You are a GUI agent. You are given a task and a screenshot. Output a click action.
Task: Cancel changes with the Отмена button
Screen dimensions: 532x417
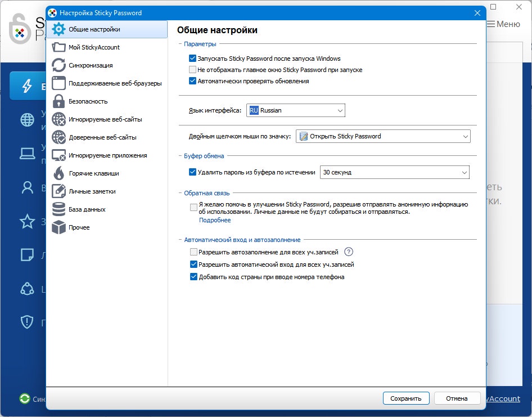click(457, 398)
